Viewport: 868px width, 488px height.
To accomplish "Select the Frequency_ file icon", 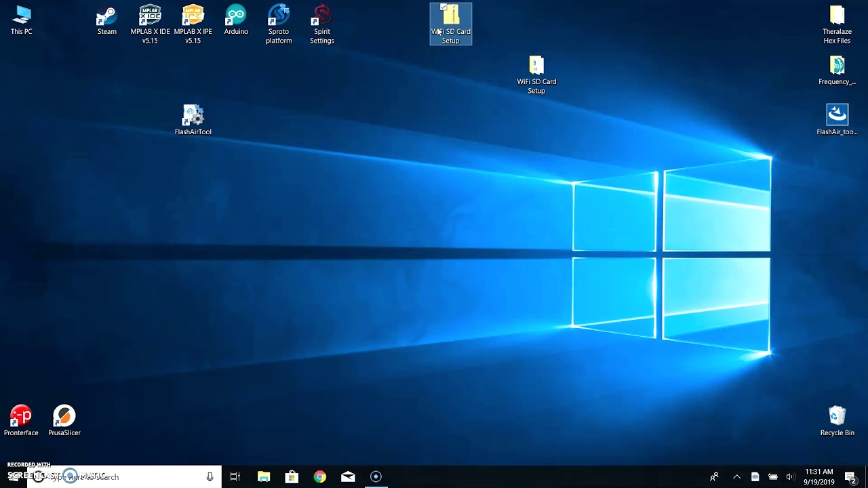I will (837, 70).
